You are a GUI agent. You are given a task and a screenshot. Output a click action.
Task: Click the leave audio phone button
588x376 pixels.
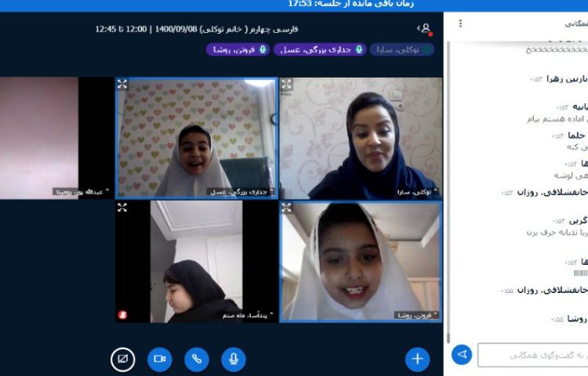197,359
